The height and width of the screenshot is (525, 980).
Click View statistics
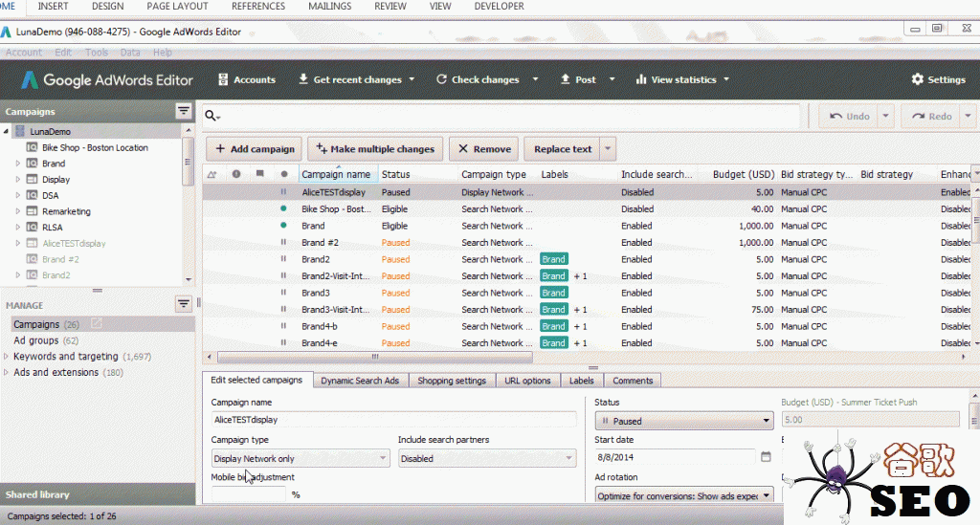pos(676,79)
